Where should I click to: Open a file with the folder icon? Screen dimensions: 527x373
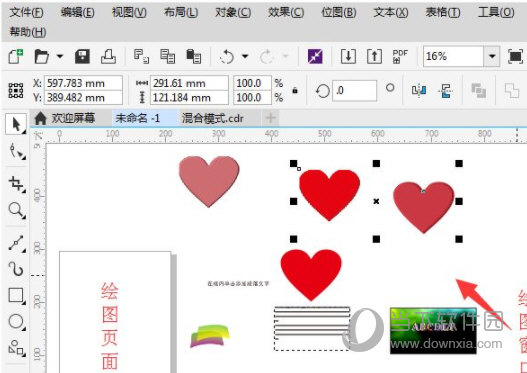coord(42,56)
